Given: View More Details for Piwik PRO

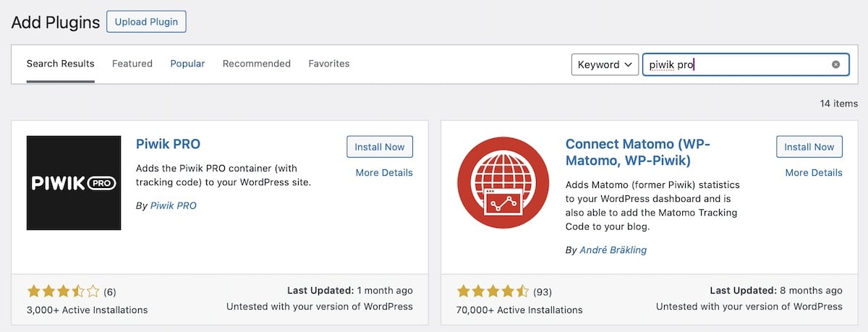Looking at the screenshot, I should (x=384, y=172).
